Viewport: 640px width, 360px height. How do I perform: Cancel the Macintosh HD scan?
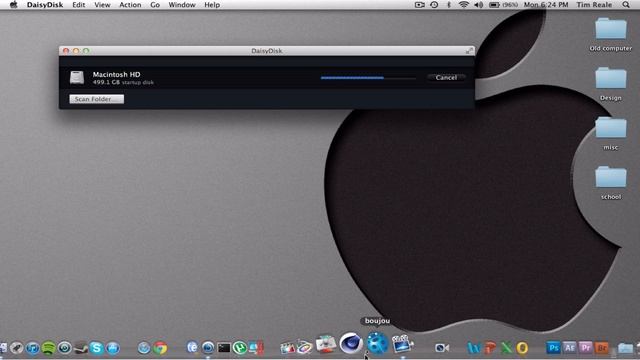(x=446, y=78)
